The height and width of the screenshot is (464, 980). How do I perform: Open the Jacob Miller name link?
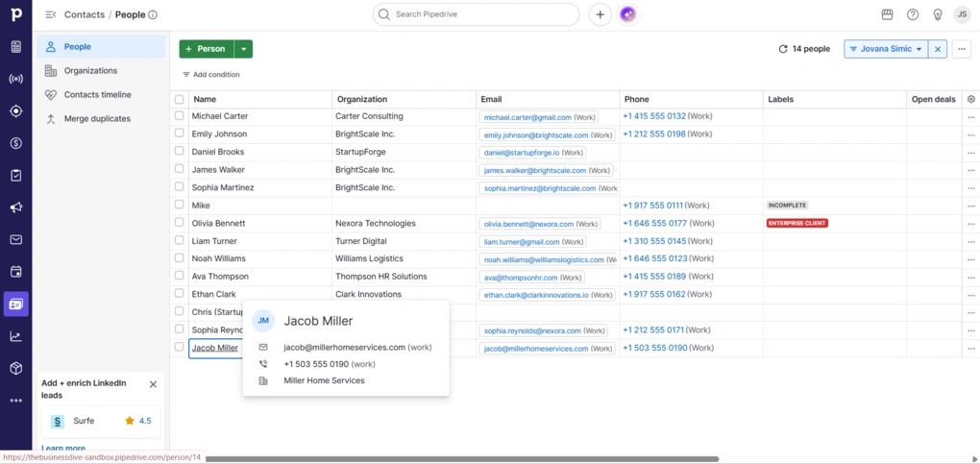(215, 348)
